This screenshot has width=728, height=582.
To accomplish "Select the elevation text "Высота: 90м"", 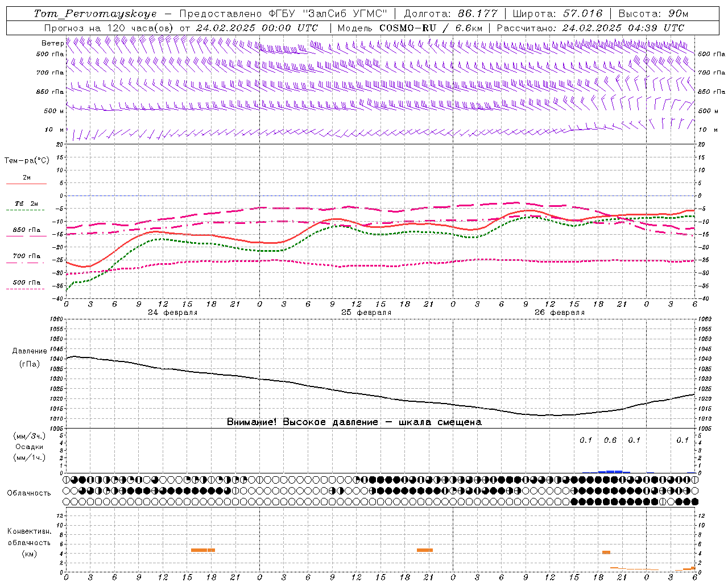I will pyautogui.click(x=653, y=14).
